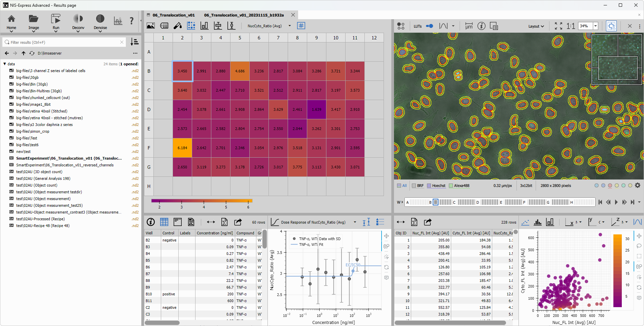Play the well sequence
This screenshot has width=644, height=326.
(x=616, y=202)
